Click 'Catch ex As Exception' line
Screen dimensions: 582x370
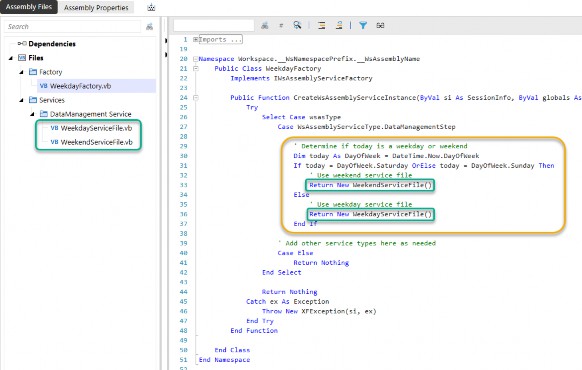coord(287,302)
